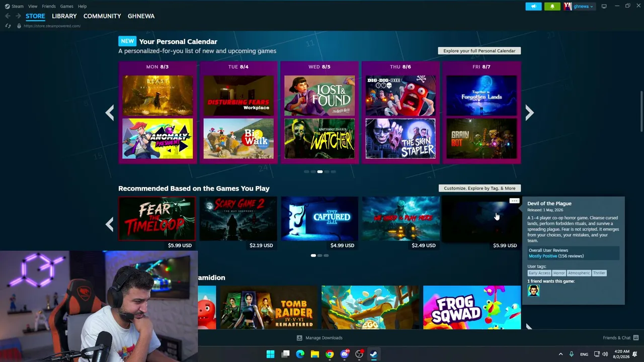Click the lock icon beside the store URL
The width and height of the screenshot is (644, 362).
19,26
